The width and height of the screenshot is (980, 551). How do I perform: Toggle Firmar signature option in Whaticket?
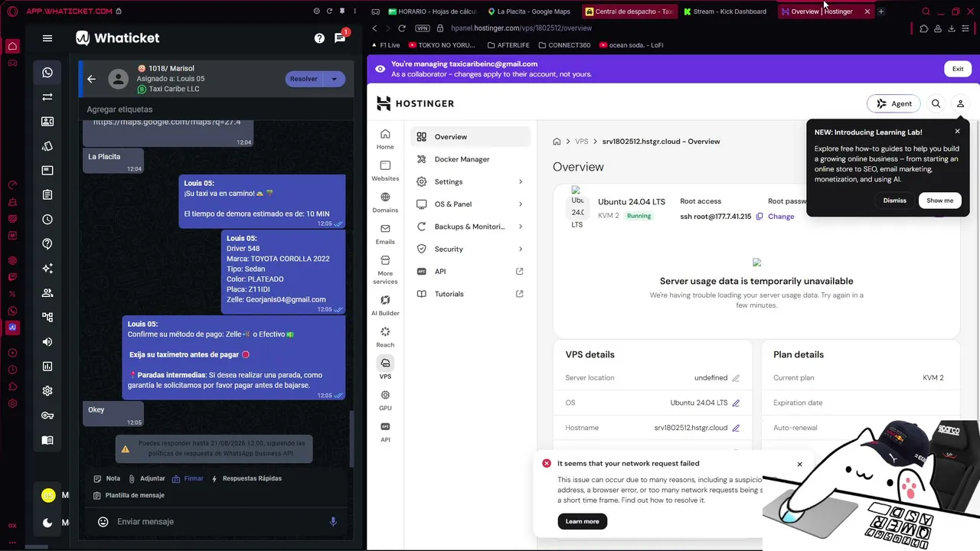(x=188, y=479)
